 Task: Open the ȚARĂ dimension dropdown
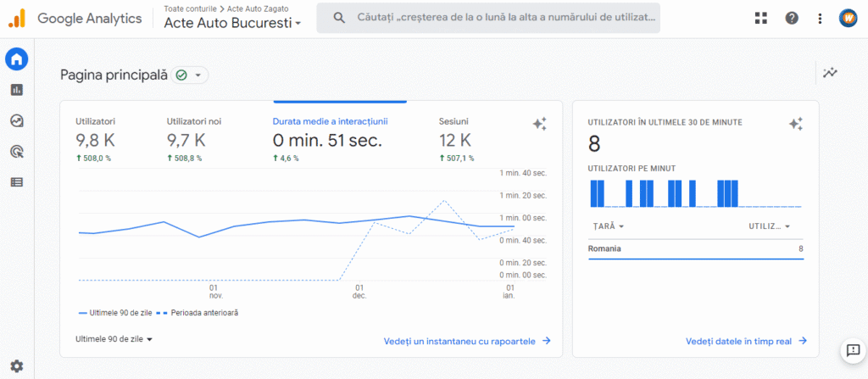(609, 226)
